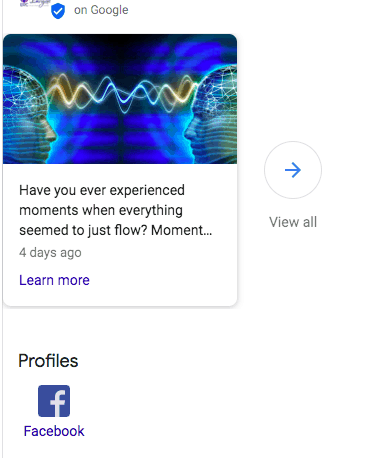Click the white f inside the Facebook logo
The image size is (368, 458).
pos(58,403)
